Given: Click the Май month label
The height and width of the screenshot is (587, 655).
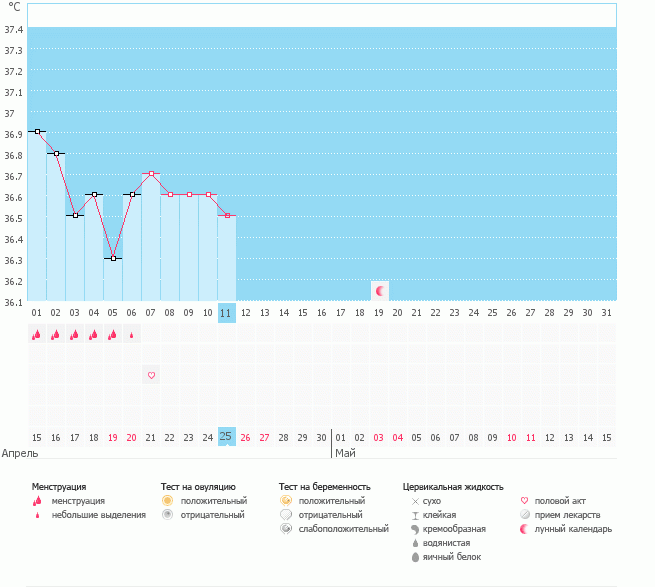Looking at the screenshot, I should click(345, 453).
